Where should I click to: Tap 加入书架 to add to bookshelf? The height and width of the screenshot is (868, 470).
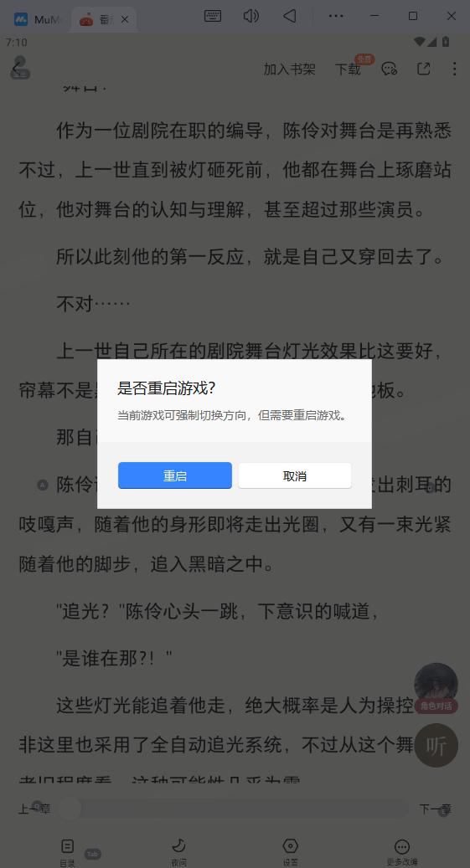click(x=289, y=69)
